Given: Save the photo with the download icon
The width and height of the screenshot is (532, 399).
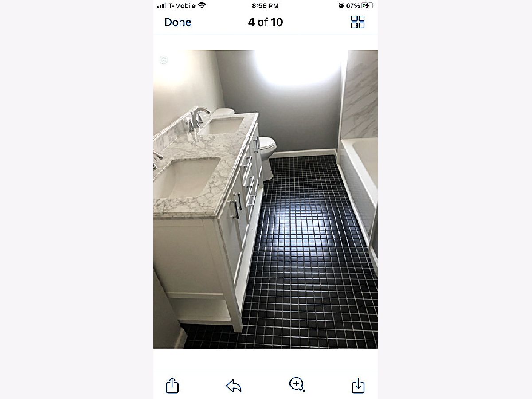Looking at the screenshot, I should (x=358, y=386).
